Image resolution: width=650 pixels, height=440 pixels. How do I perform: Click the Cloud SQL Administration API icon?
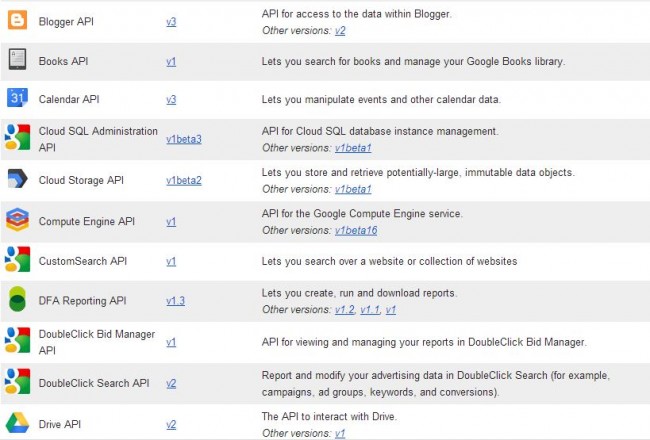[17, 137]
